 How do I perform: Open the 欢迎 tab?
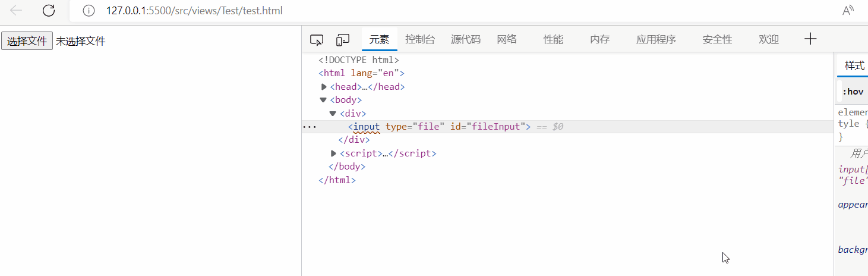(x=769, y=39)
